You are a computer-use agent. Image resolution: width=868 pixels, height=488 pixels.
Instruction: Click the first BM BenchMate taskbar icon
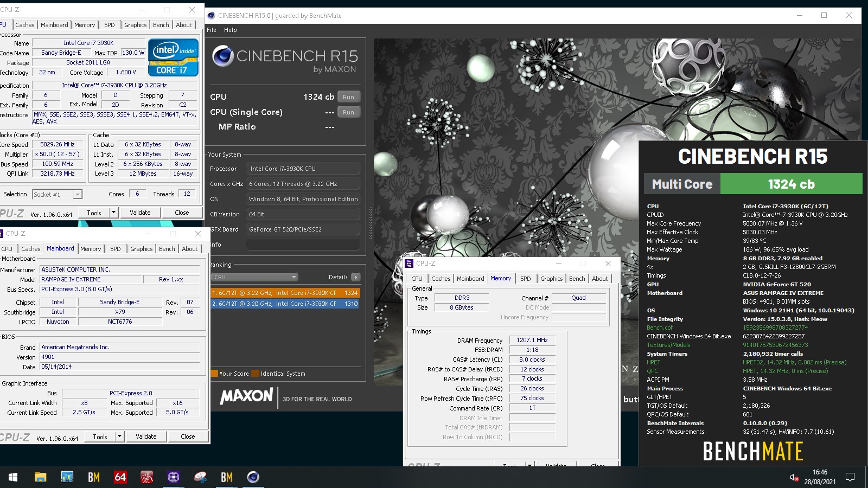pyautogui.click(x=94, y=477)
